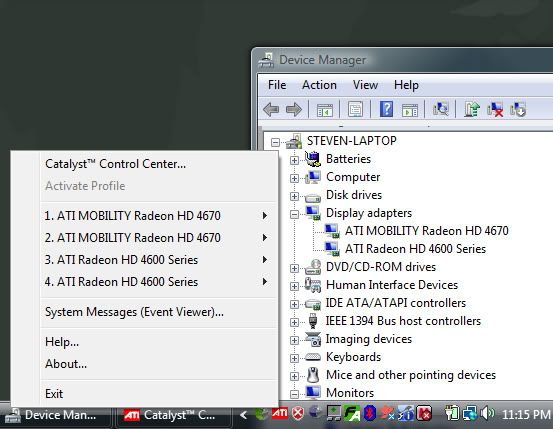Collapse the Monitors node
The image size is (553, 429).
(x=294, y=394)
